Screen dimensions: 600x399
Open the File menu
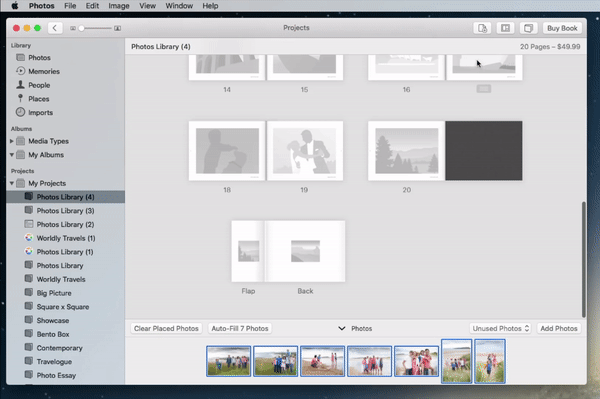click(70, 6)
